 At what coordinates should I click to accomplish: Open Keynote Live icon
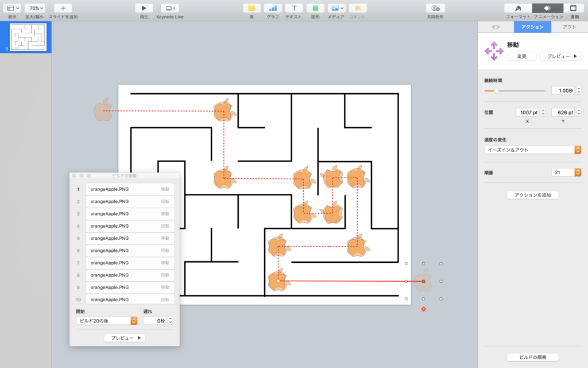[170, 8]
